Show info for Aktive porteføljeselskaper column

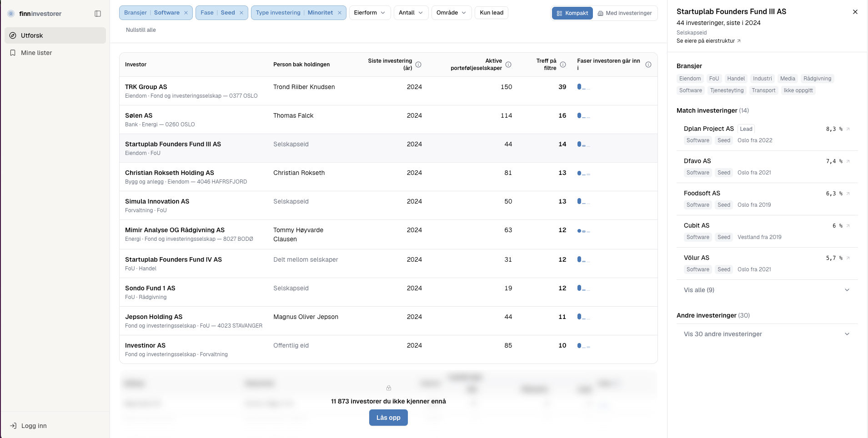(x=508, y=65)
